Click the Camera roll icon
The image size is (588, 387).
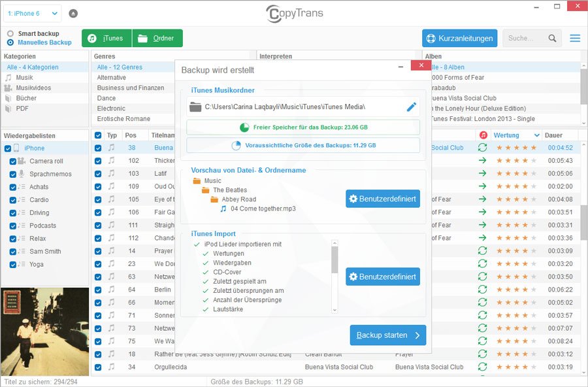pyautogui.click(x=22, y=161)
